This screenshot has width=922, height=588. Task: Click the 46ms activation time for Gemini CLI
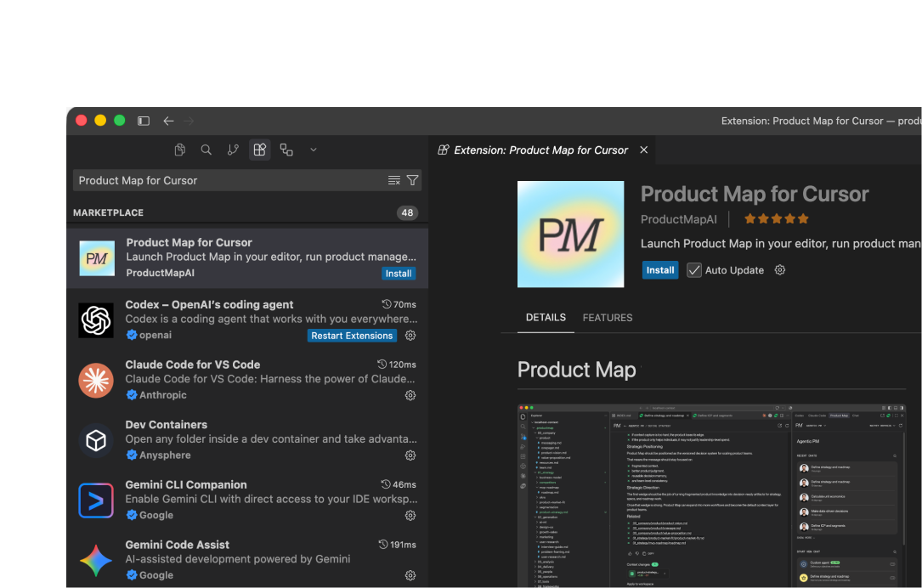399,484
